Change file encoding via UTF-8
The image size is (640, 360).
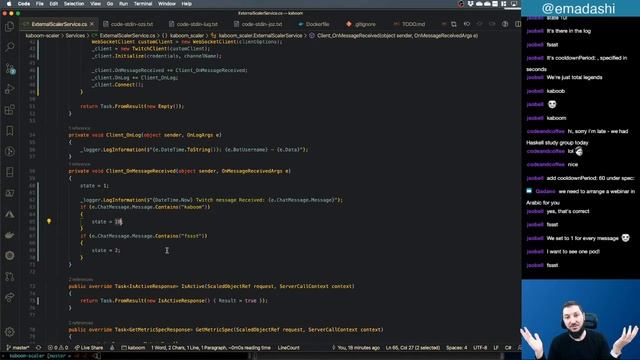480,348
